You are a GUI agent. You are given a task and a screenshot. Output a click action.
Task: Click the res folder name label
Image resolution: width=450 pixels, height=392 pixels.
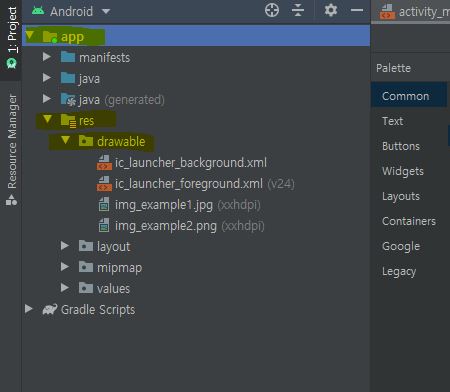(x=87, y=121)
